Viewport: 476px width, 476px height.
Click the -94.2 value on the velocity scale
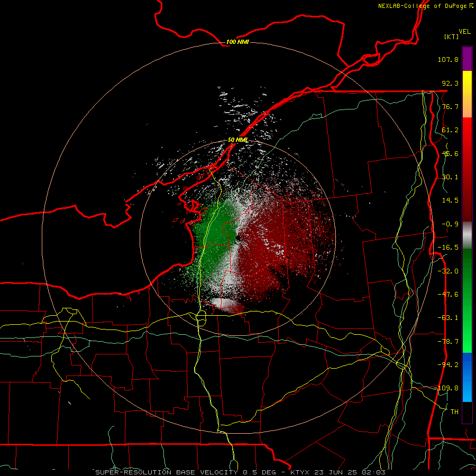[x=448, y=365]
